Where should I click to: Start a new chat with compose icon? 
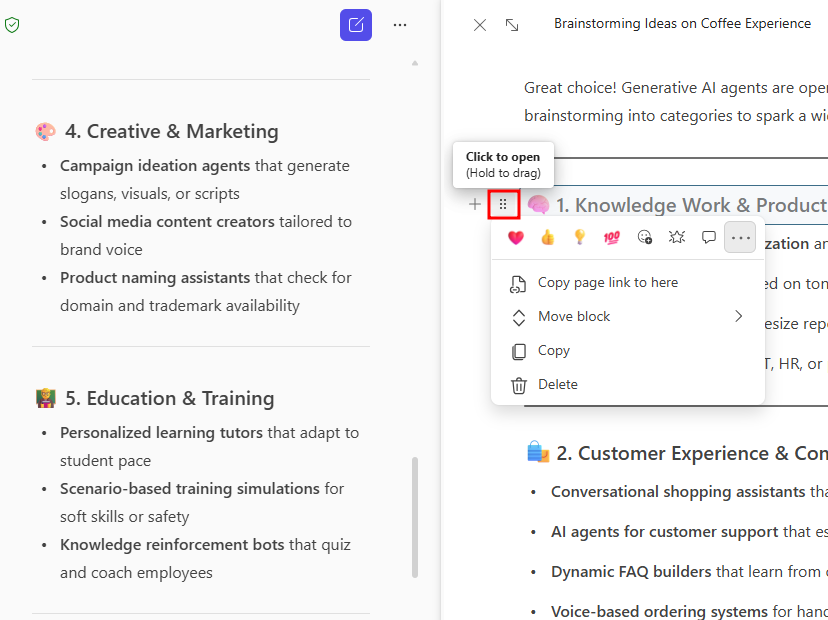[355, 25]
